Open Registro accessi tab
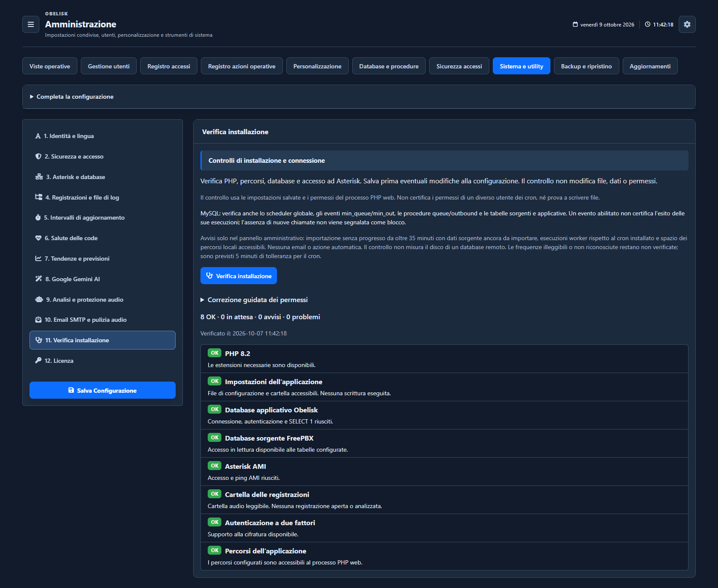Image resolution: width=718 pixels, height=588 pixels. pyautogui.click(x=169, y=66)
